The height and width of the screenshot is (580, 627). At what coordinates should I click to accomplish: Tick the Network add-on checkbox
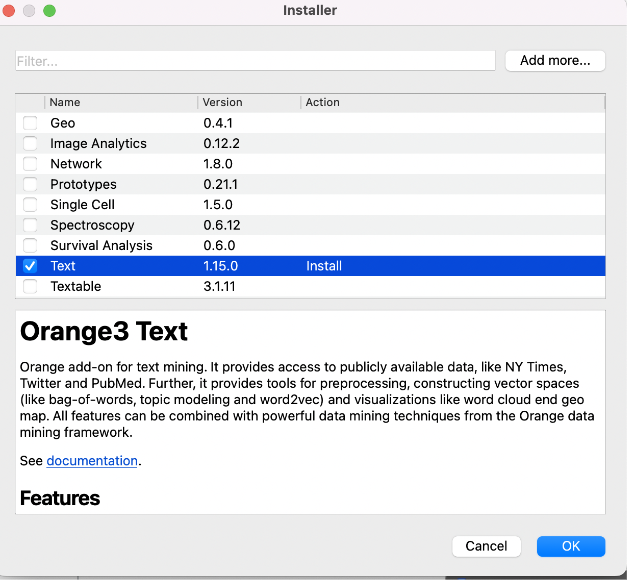(x=30, y=164)
